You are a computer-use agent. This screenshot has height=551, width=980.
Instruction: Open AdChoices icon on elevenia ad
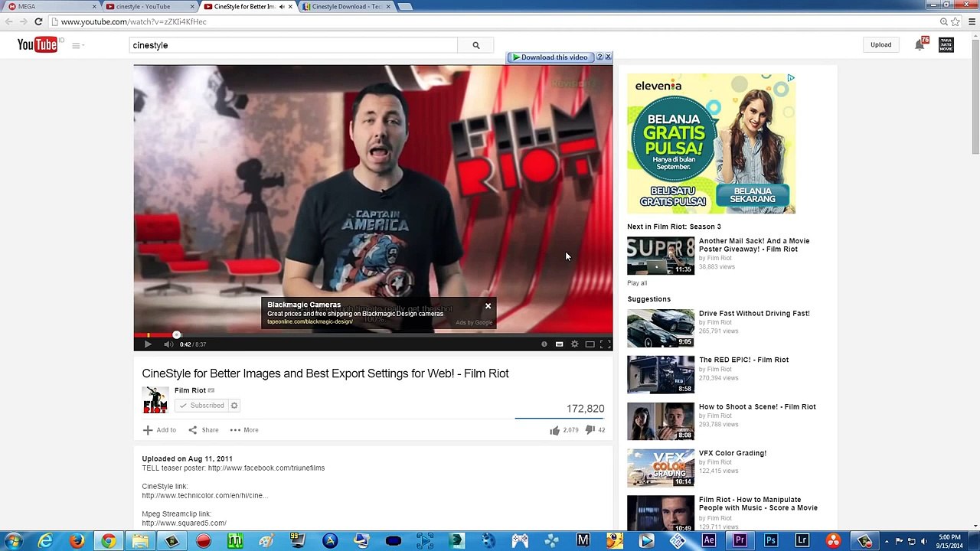[791, 77]
